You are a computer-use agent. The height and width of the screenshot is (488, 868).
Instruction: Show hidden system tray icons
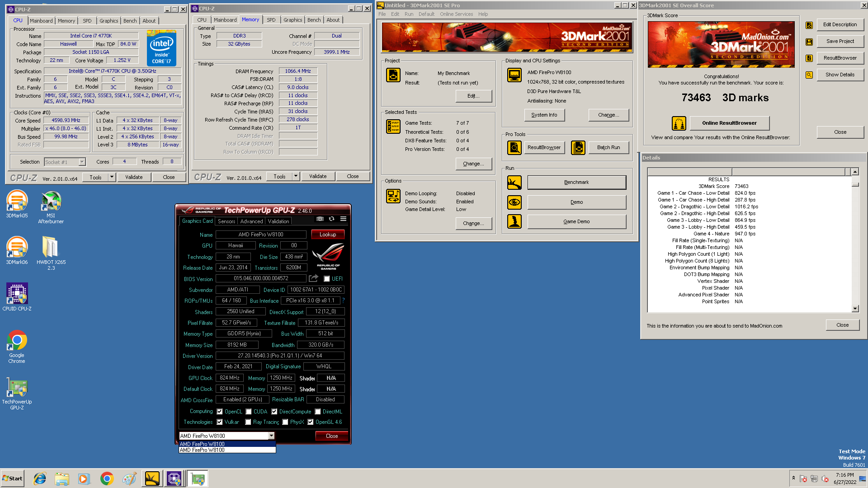pos(793,478)
